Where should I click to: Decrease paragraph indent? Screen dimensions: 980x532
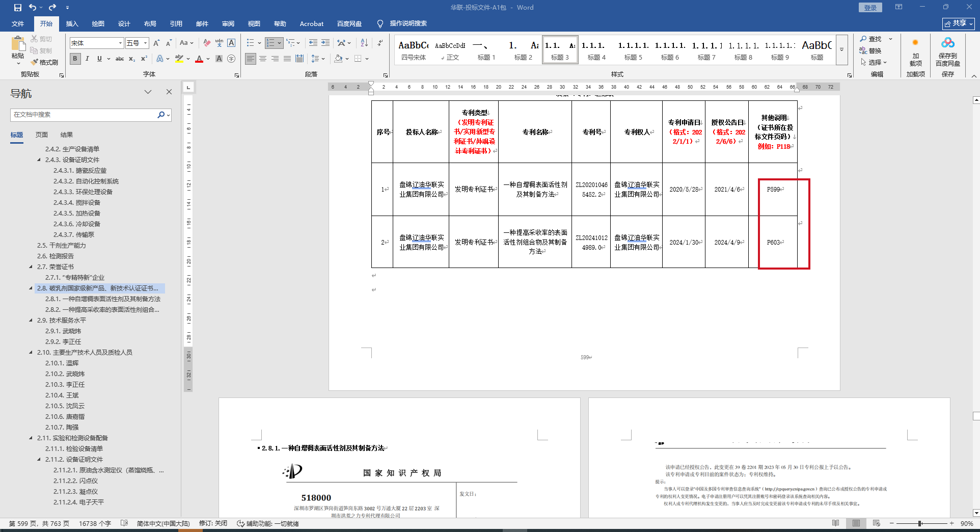pos(313,43)
